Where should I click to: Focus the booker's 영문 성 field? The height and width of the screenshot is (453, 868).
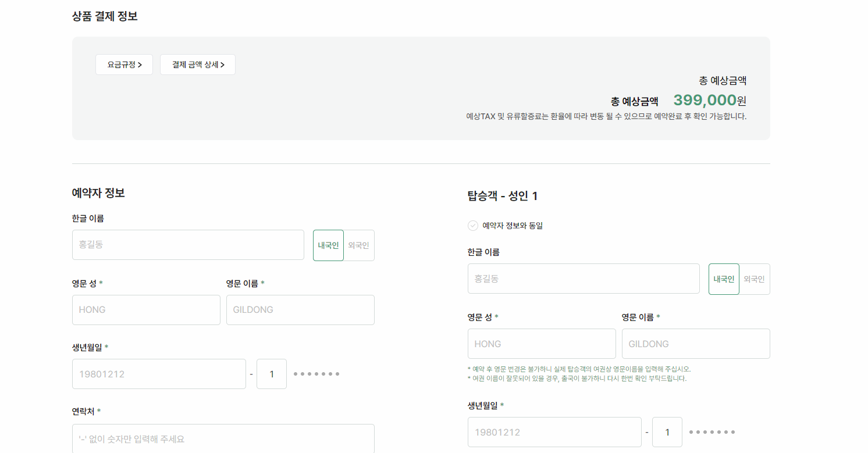[146, 309]
